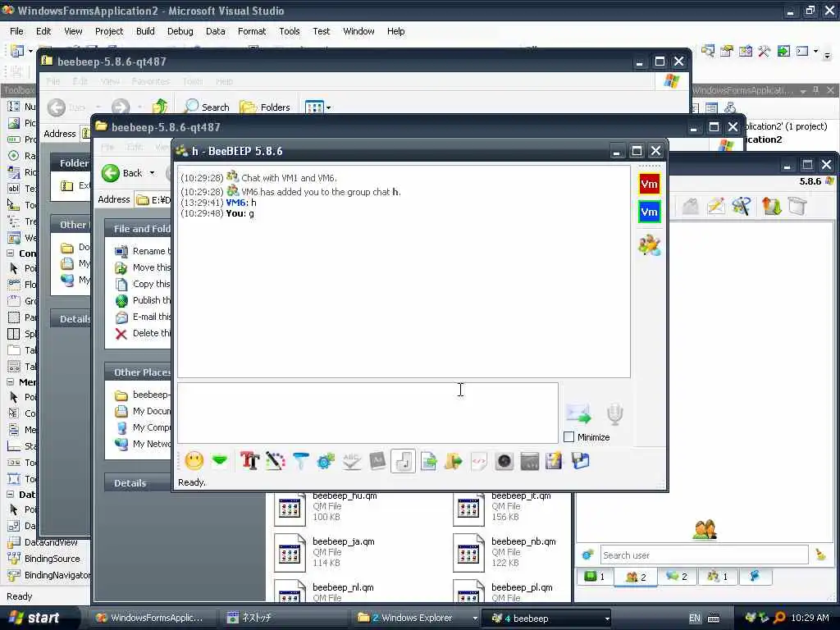Image resolution: width=840 pixels, height=630 pixels.
Task: Change chat font with the Tr icon
Action: [x=249, y=461]
